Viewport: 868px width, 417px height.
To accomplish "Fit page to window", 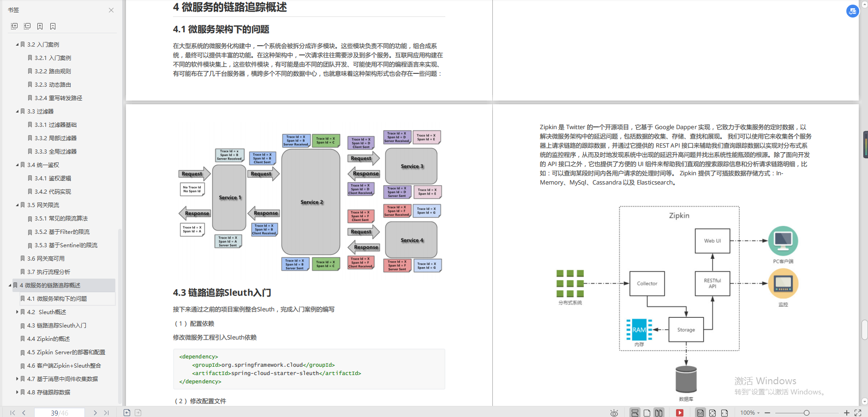I will pos(712,413).
